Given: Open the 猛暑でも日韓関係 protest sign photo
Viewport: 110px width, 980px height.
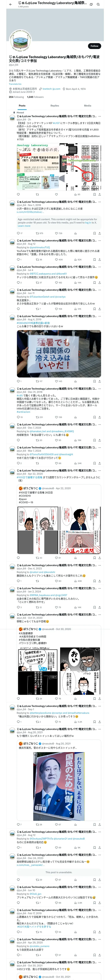Looking at the screenshot, I should (x=59, y=354).
